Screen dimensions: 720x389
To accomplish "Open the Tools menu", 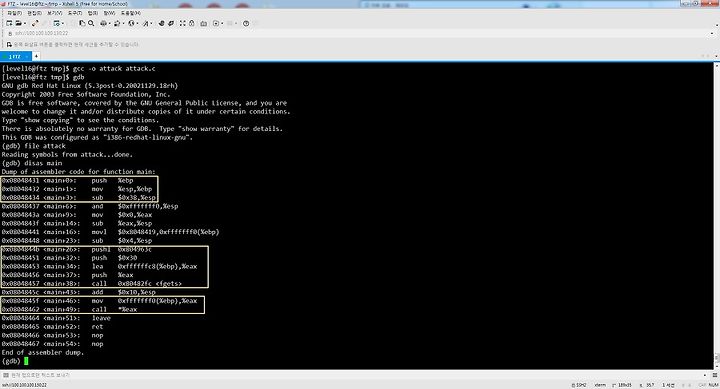I will (x=75, y=13).
